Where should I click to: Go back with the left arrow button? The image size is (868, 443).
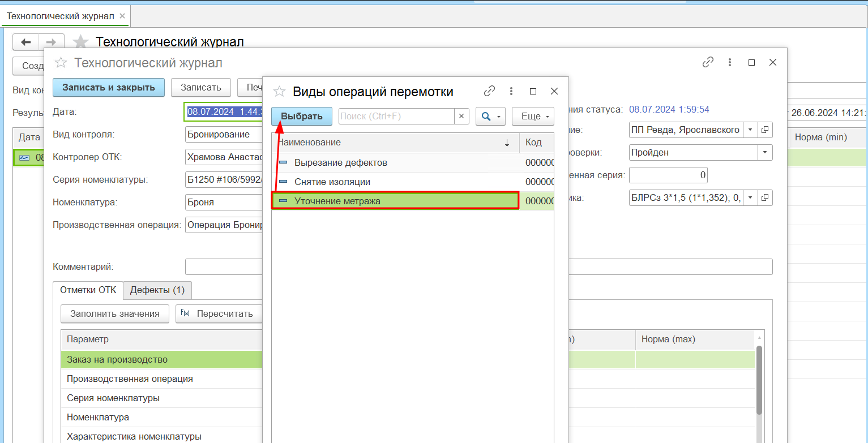click(x=25, y=42)
